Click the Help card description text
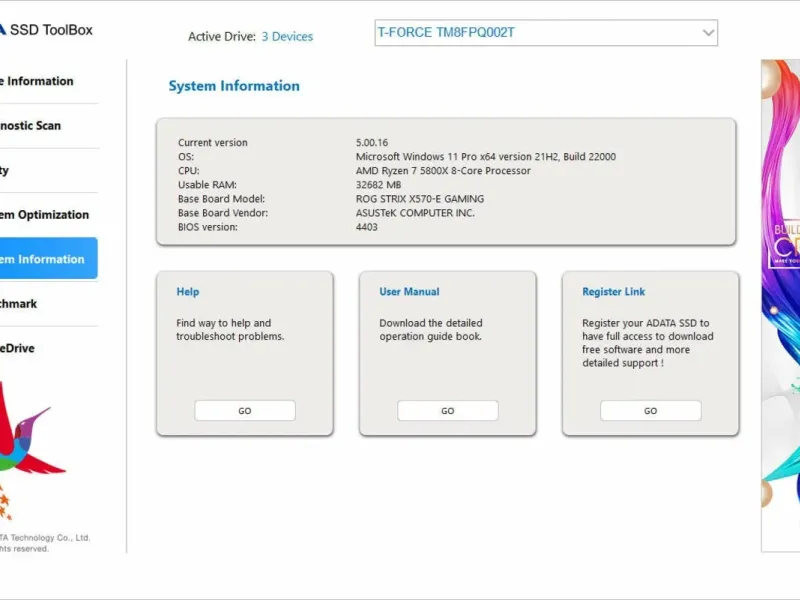Image resolution: width=800 pixels, height=600 pixels. pos(230,330)
